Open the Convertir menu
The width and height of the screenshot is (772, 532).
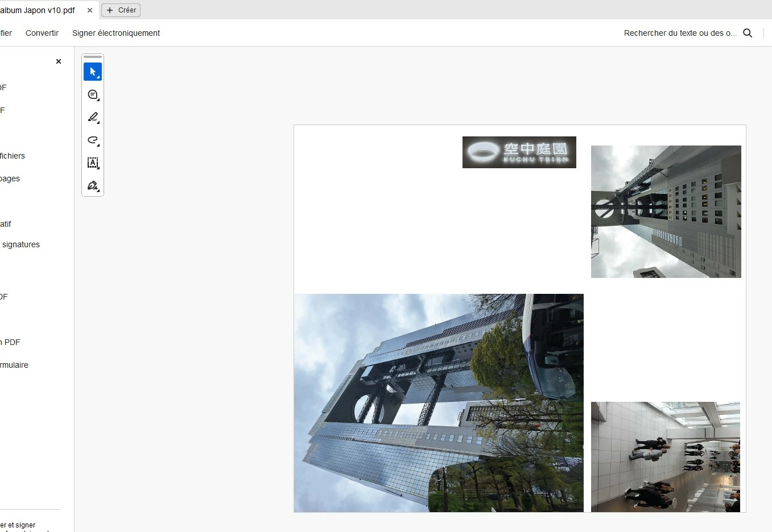42,33
